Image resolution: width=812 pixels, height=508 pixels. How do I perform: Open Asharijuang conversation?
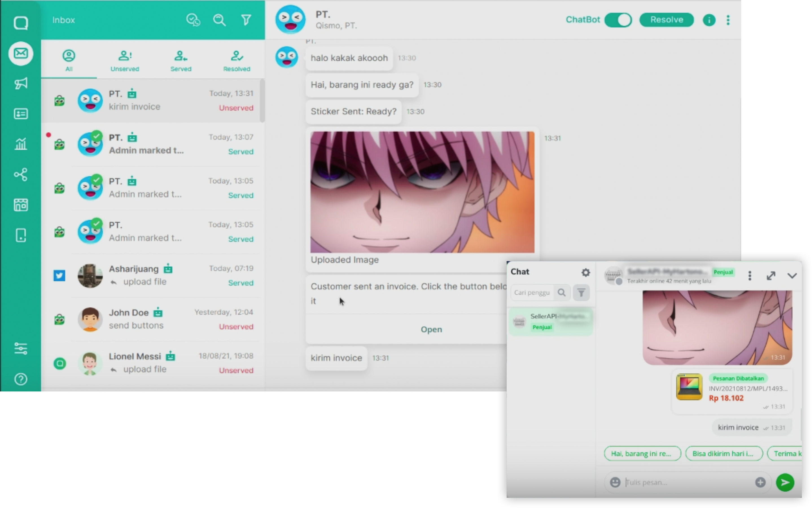tap(150, 275)
